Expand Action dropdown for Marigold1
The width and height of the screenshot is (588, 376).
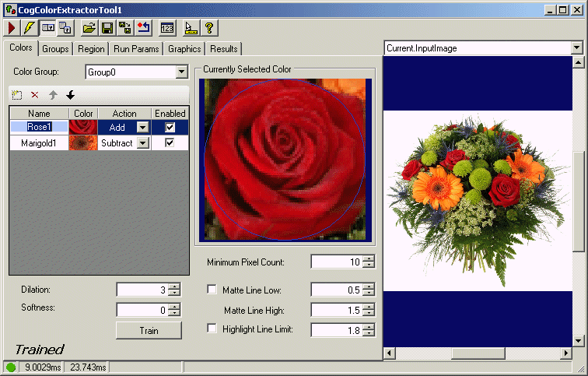coord(142,143)
